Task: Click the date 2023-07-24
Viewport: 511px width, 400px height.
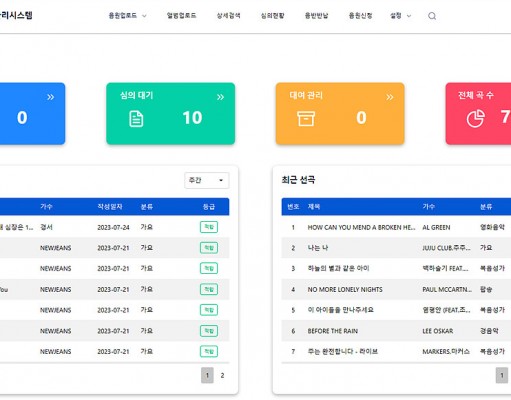Action: click(113, 227)
